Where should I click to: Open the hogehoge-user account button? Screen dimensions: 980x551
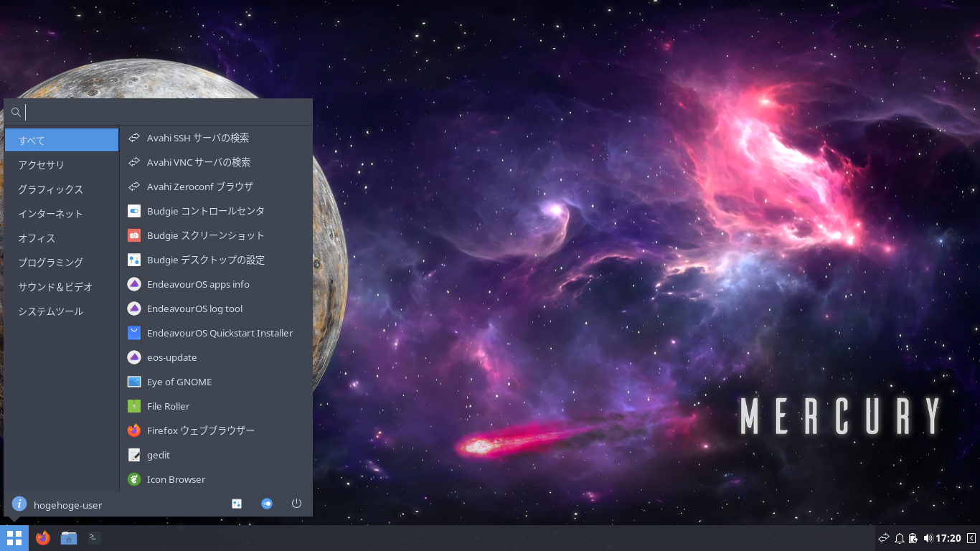tap(57, 504)
